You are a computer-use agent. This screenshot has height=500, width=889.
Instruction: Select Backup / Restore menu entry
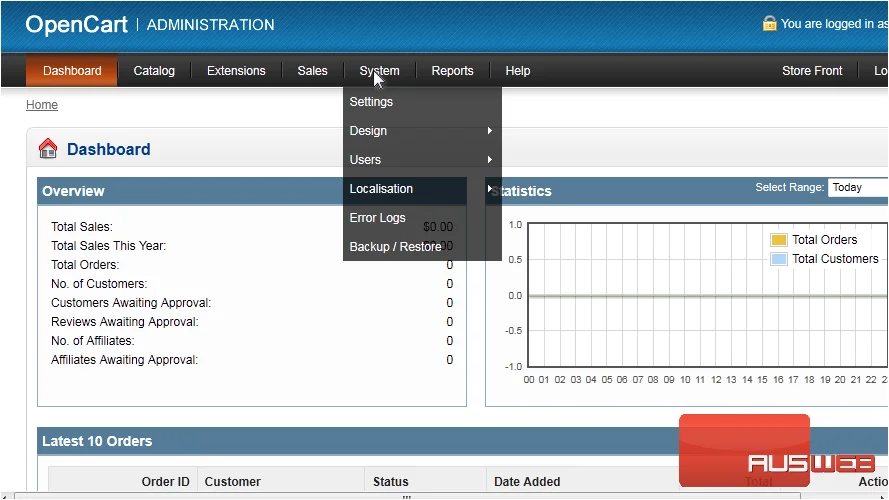tap(422, 247)
